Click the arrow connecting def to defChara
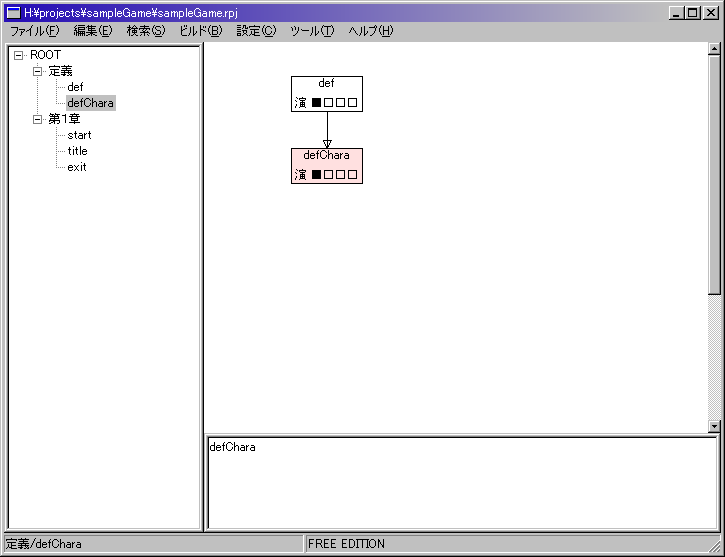The height and width of the screenshot is (557, 725). coord(327,129)
